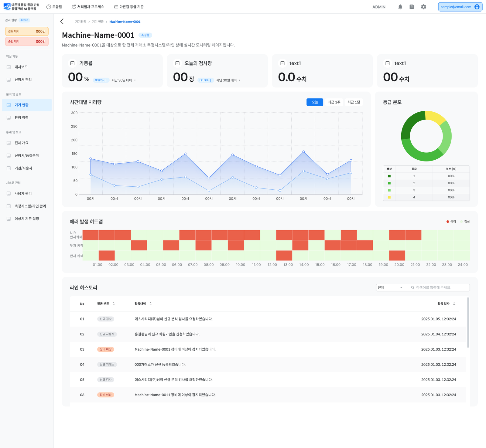Click the icon beside 사용자 관리
The width and height of the screenshot is (486, 448).
coord(9,194)
